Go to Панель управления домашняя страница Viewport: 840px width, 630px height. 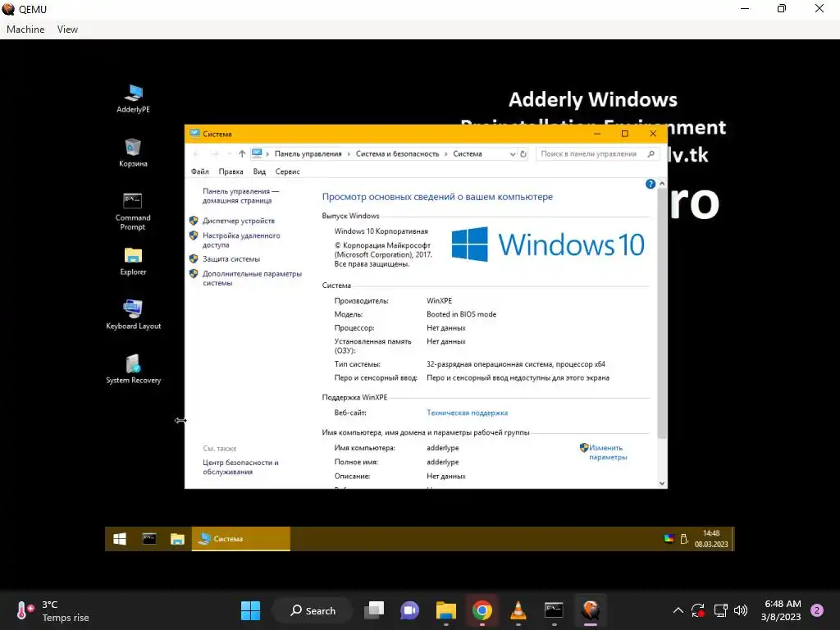[x=240, y=195]
